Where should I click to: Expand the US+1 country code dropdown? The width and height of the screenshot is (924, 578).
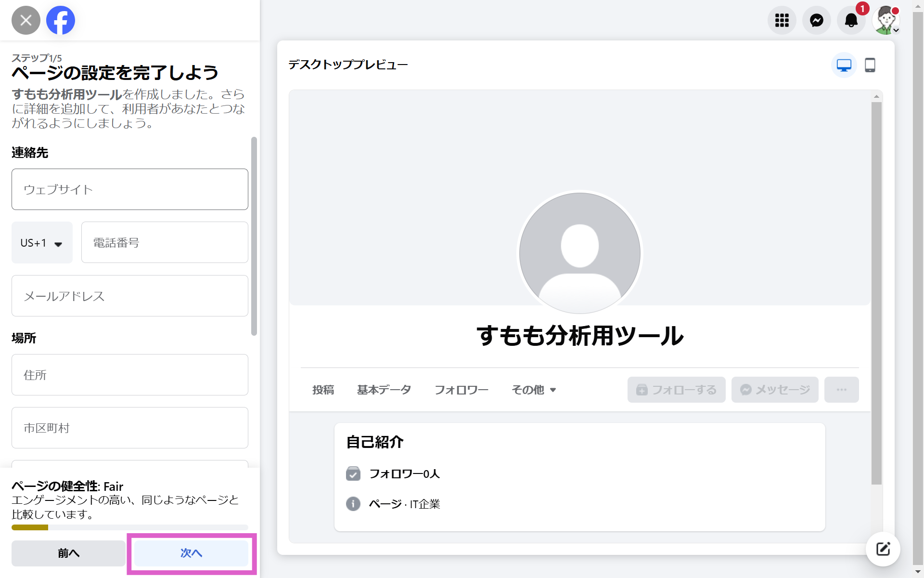[42, 243]
